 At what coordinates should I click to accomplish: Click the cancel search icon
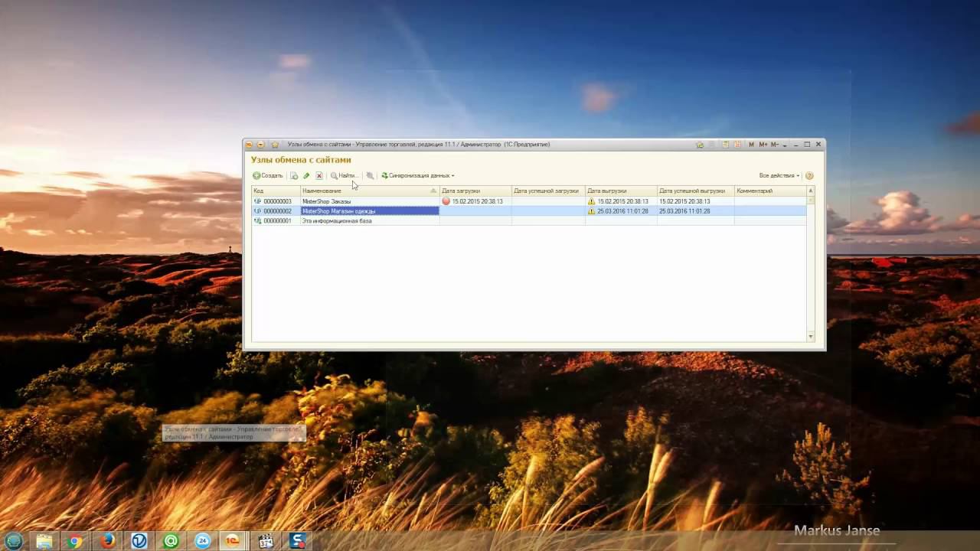[x=370, y=175]
